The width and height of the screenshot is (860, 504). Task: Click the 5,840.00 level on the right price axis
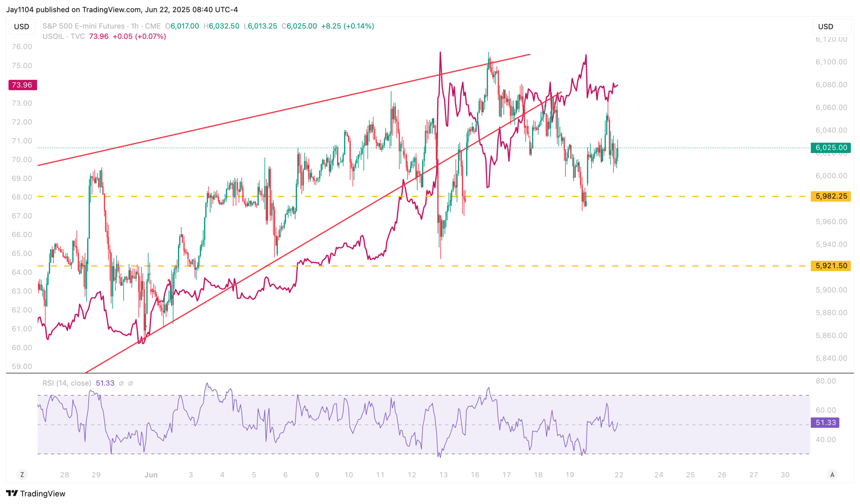pos(831,358)
